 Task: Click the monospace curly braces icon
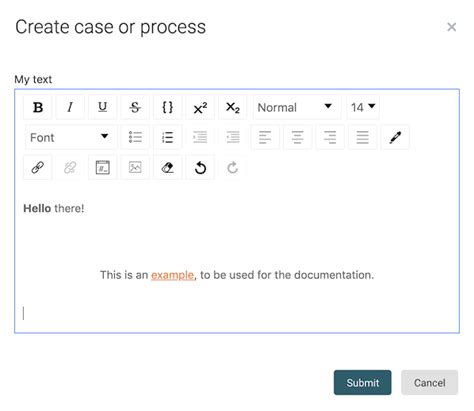(x=168, y=107)
